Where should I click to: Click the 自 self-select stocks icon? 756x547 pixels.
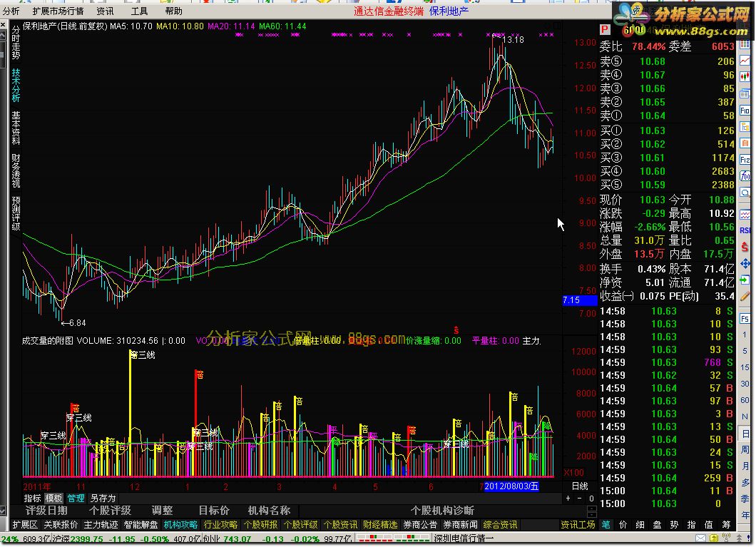(x=745, y=143)
